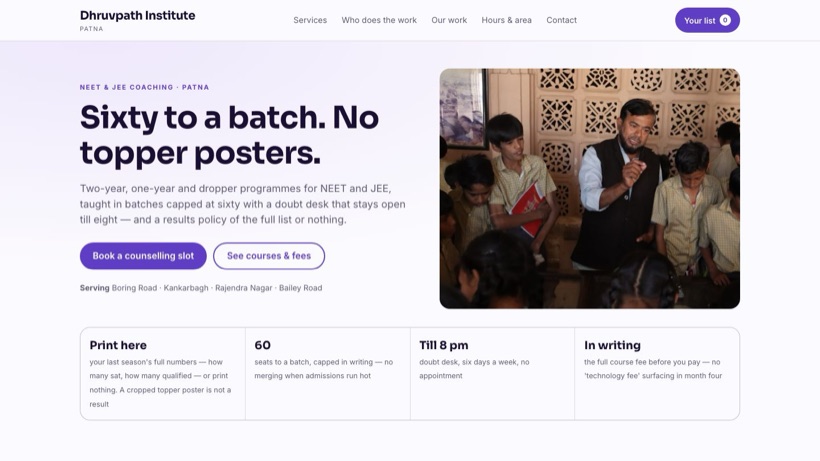Click the 'Serving Boring Road' areas line
820x461 pixels.
click(201, 287)
